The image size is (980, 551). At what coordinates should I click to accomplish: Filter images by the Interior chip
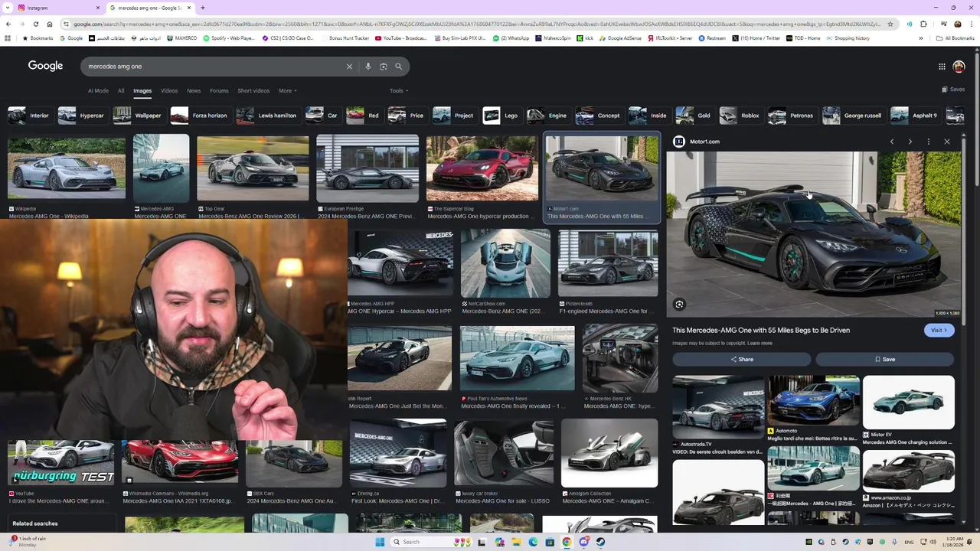(29, 116)
